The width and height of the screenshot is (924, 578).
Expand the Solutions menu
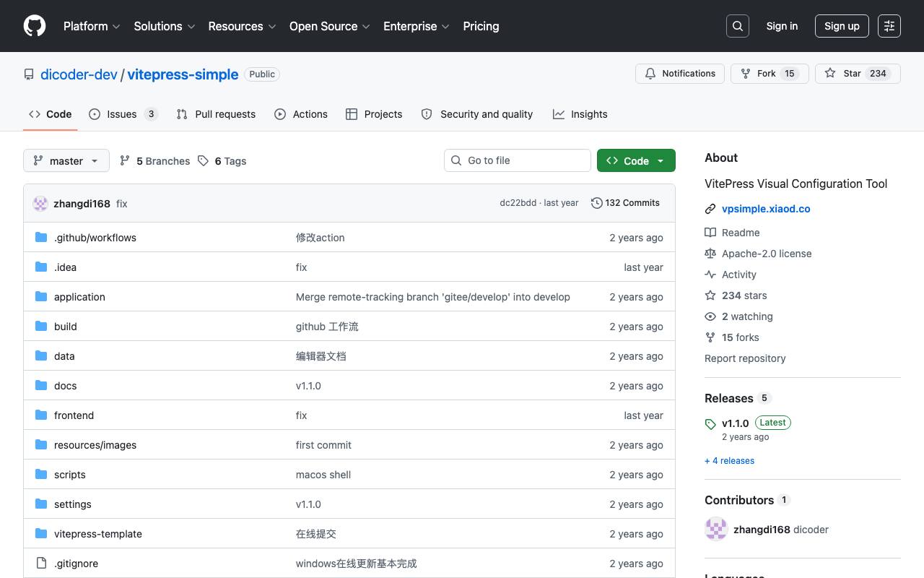[165, 26]
